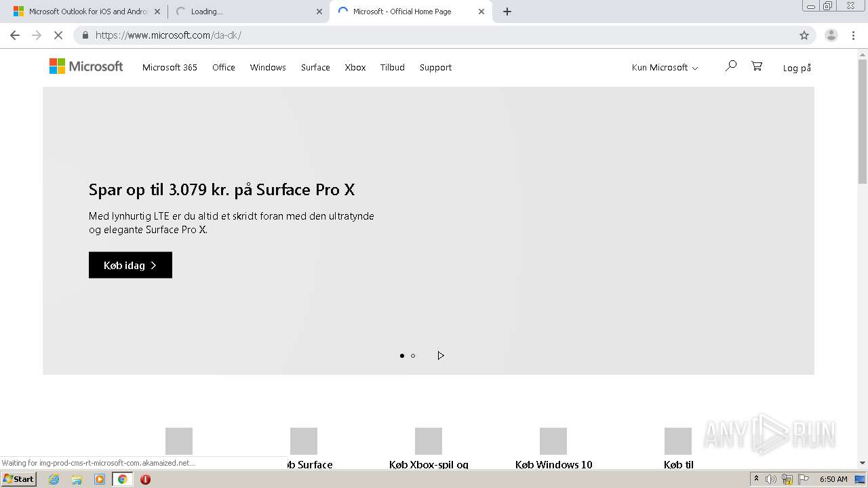Open the Chrome profile avatar icon
Image resolution: width=868 pixels, height=488 pixels.
coord(831,35)
